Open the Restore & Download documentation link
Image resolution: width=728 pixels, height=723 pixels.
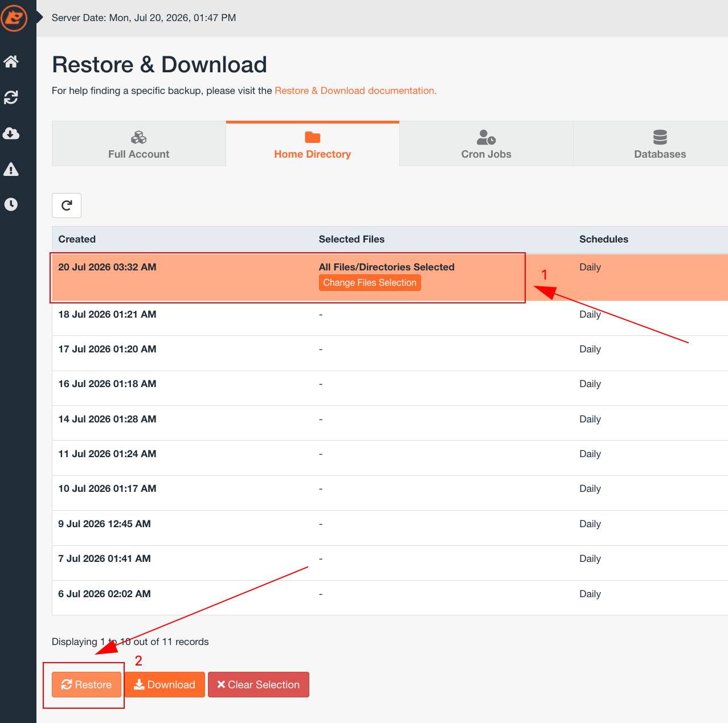[355, 91]
